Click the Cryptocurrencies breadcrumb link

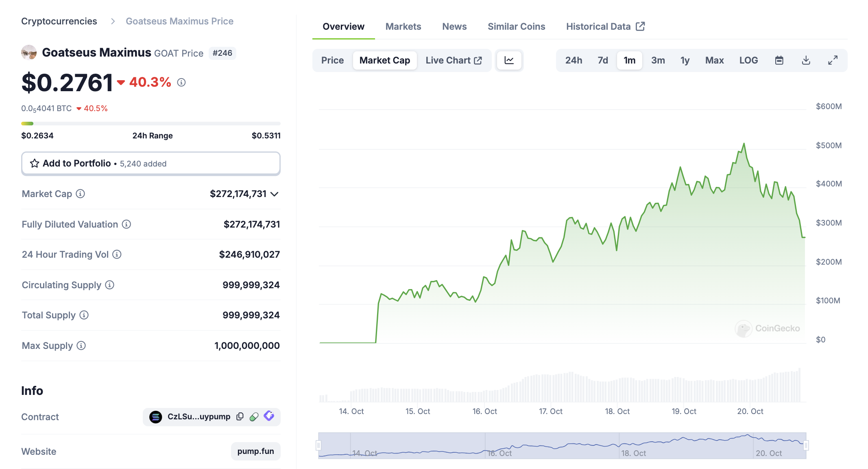(x=59, y=21)
